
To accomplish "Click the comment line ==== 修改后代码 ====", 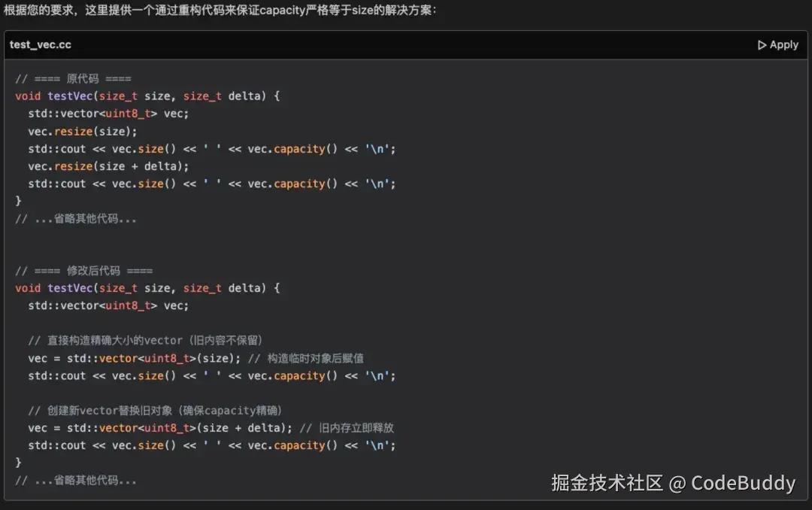I will [x=83, y=270].
